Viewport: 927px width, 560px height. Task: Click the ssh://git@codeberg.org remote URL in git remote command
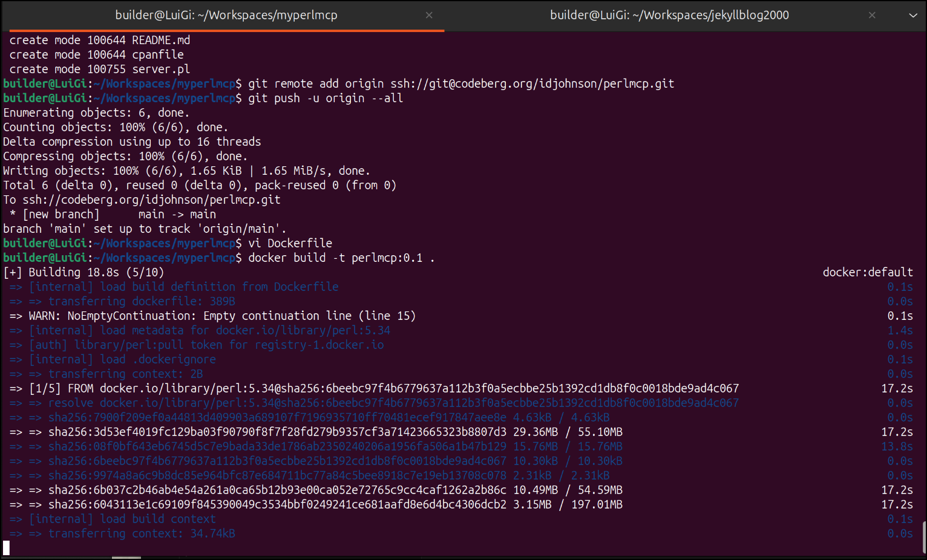532,83
